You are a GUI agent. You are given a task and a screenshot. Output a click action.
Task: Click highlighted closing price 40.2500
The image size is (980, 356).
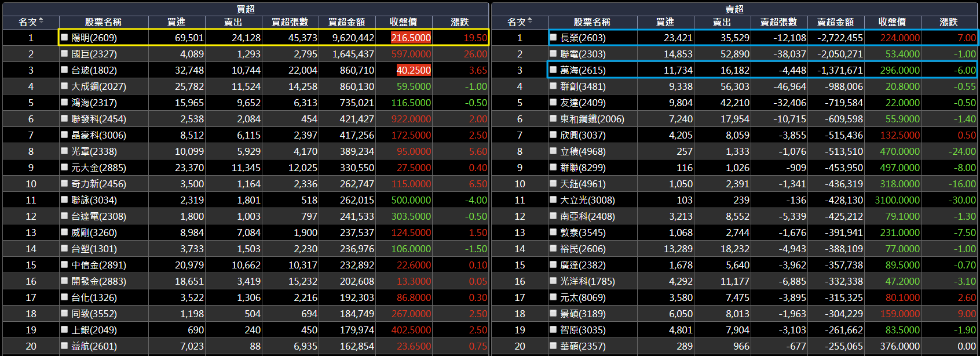tap(414, 70)
